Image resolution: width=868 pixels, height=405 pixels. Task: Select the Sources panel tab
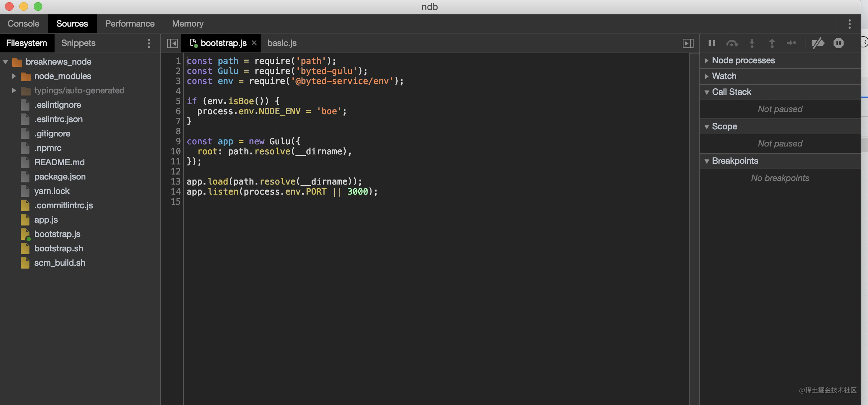72,24
